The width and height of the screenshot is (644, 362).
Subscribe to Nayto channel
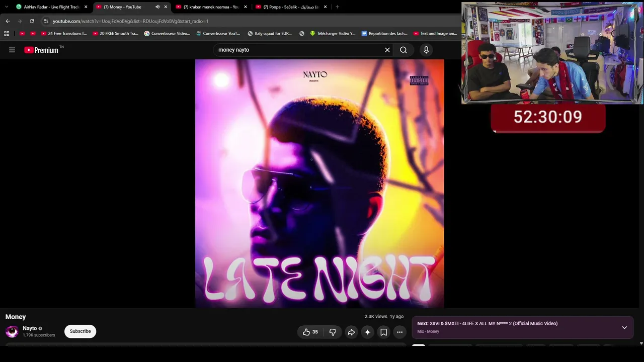[x=80, y=331]
